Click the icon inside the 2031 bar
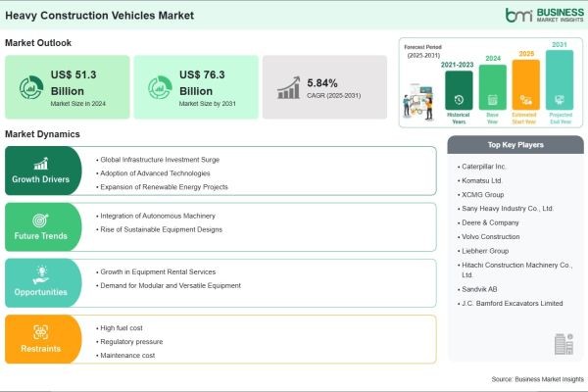Screen dimensions: 588x392 pyautogui.click(x=560, y=100)
